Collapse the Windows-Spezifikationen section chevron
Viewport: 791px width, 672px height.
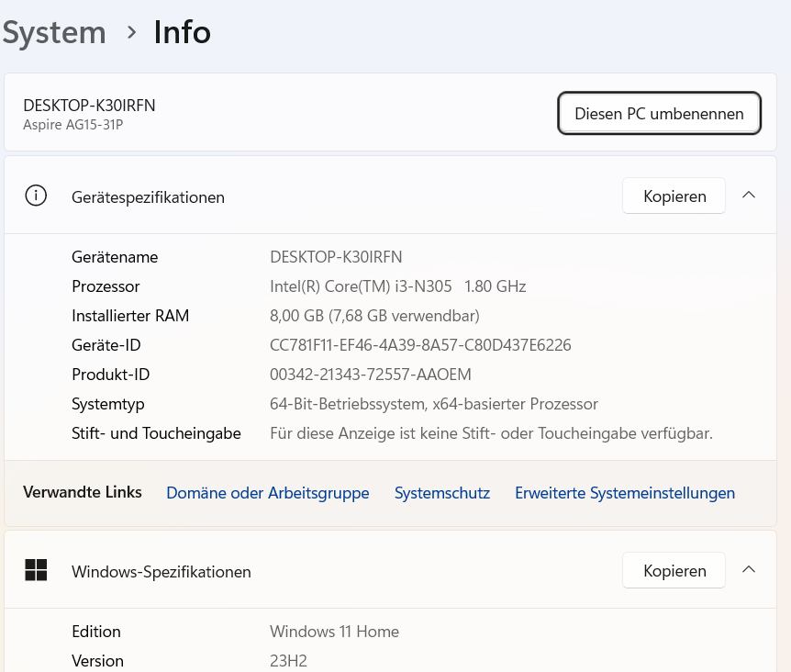(x=749, y=569)
